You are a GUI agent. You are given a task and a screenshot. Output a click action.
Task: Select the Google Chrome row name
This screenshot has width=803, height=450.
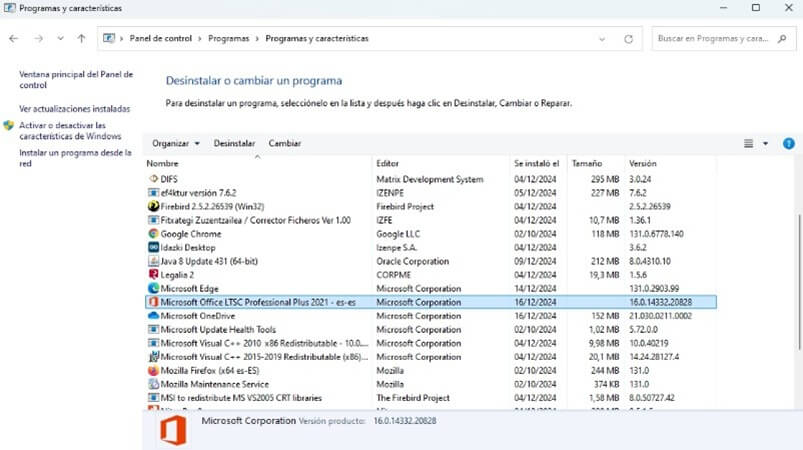[x=191, y=234]
